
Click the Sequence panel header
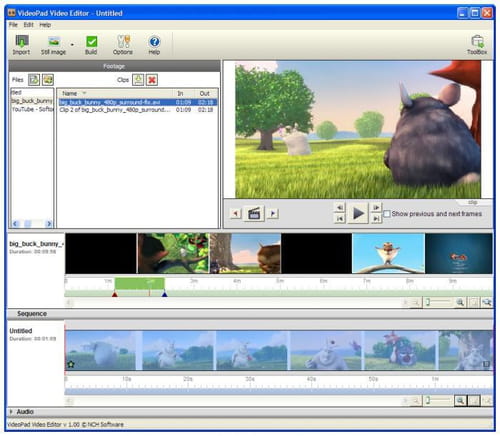(x=250, y=314)
